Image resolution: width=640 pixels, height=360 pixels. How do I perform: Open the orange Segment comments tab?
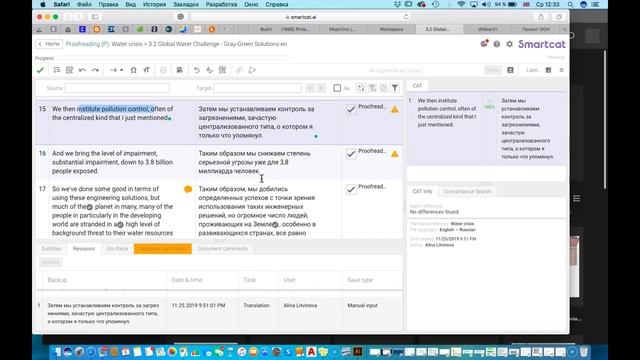tap(163, 249)
